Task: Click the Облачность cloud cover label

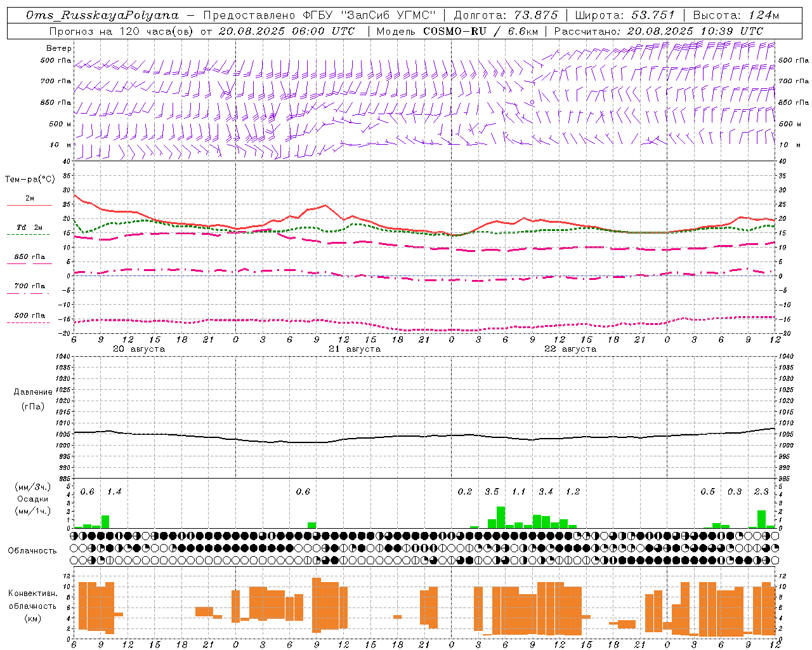Action: tap(32, 550)
